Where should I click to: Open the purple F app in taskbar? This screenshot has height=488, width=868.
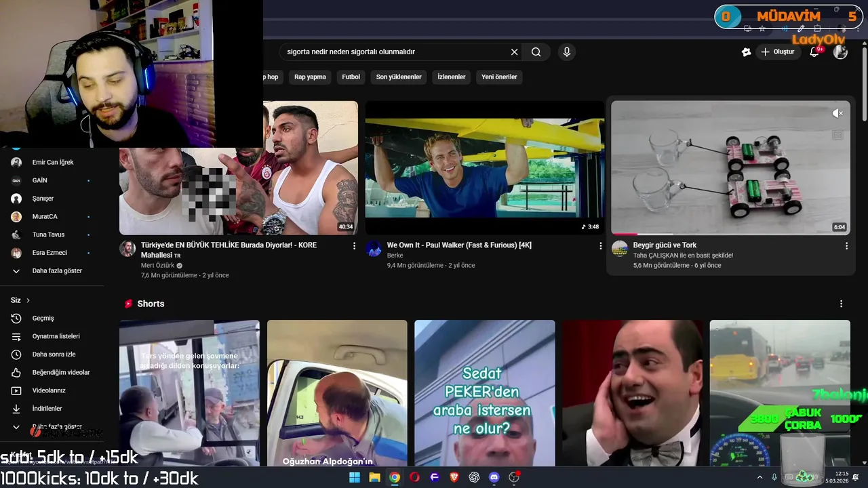(x=435, y=477)
